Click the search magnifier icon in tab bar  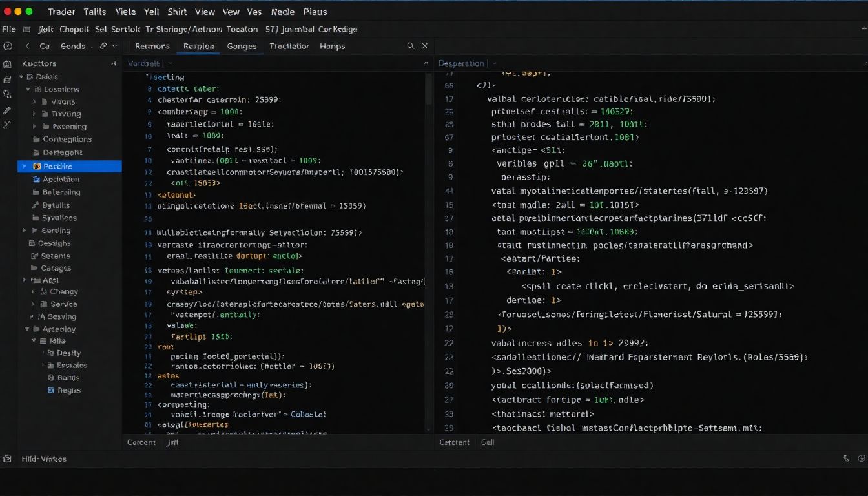click(410, 46)
